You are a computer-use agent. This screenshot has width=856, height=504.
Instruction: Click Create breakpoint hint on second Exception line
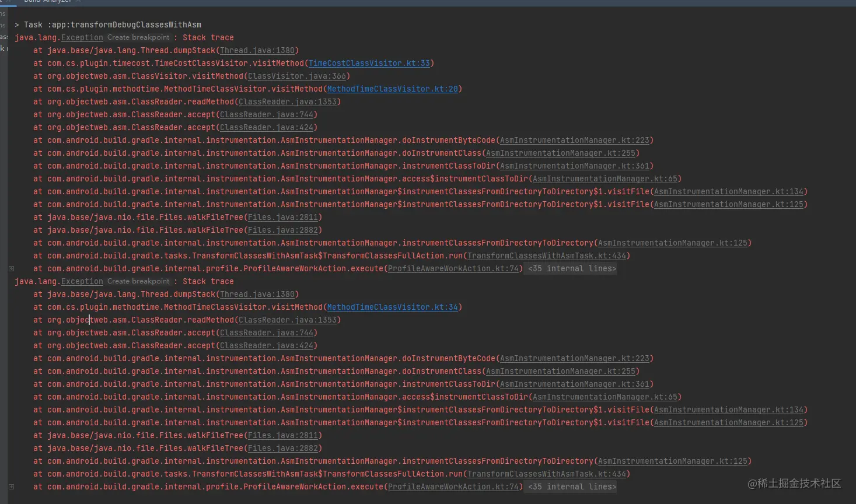tap(138, 281)
